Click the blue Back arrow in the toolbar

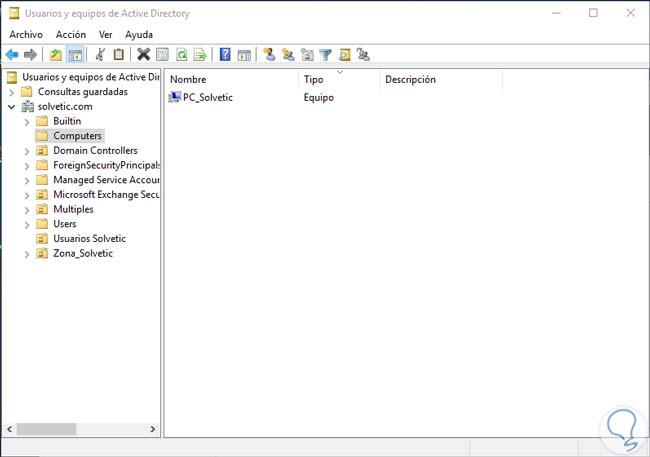(12, 54)
